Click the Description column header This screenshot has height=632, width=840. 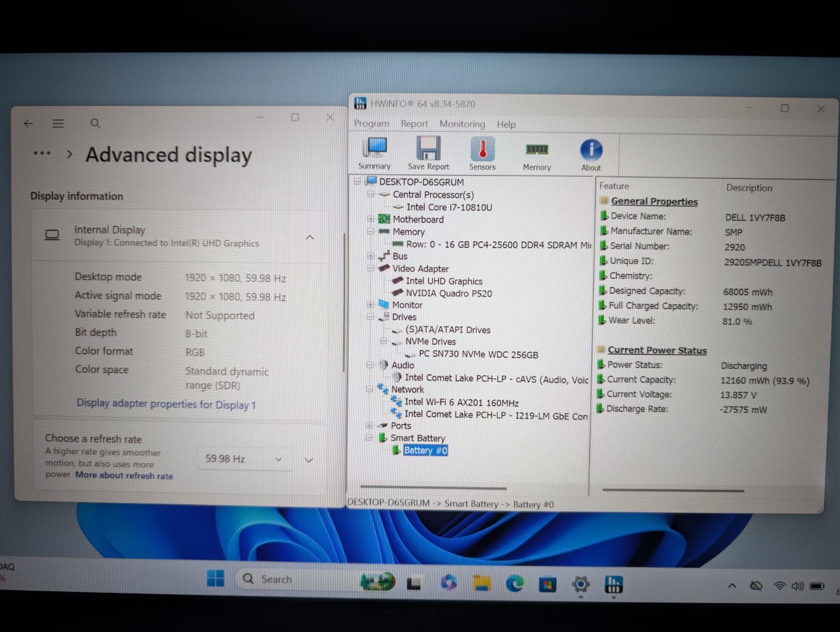[749, 187]
